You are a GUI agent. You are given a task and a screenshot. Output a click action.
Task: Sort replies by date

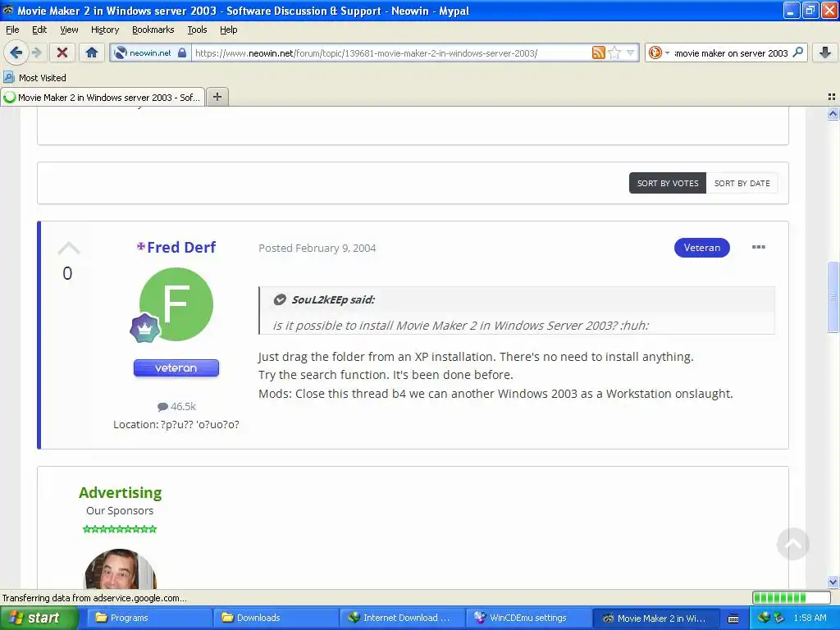coord(742,183)
